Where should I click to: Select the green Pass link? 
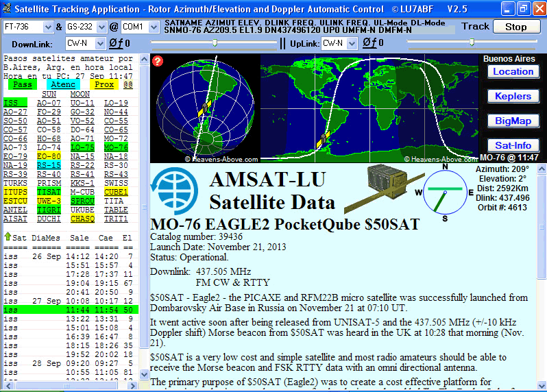(x=23, y=85)
